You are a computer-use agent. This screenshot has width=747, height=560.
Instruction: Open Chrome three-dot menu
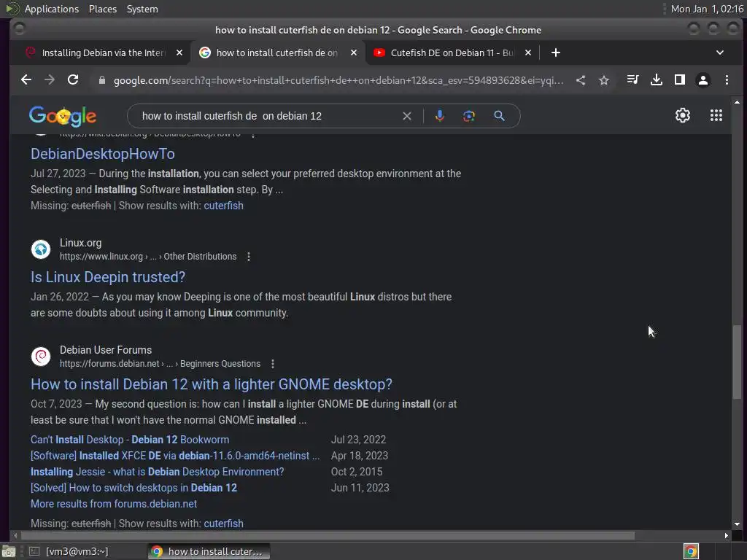pos(727,80)
